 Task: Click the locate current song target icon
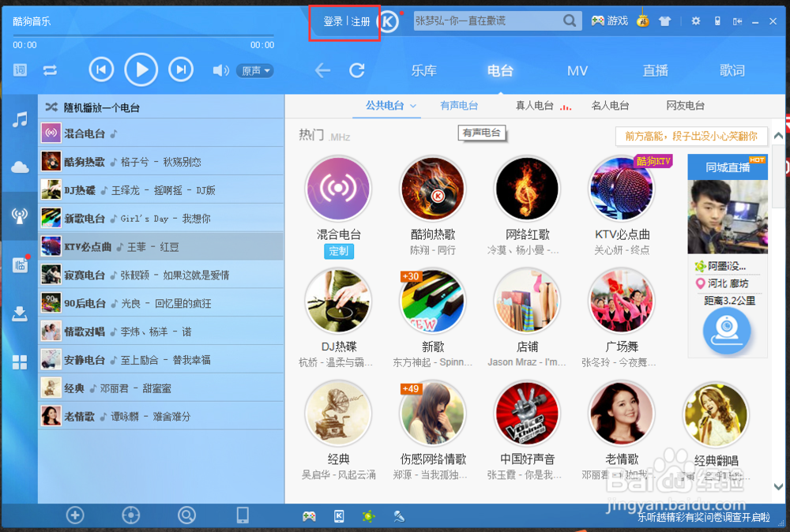[131, 515]
